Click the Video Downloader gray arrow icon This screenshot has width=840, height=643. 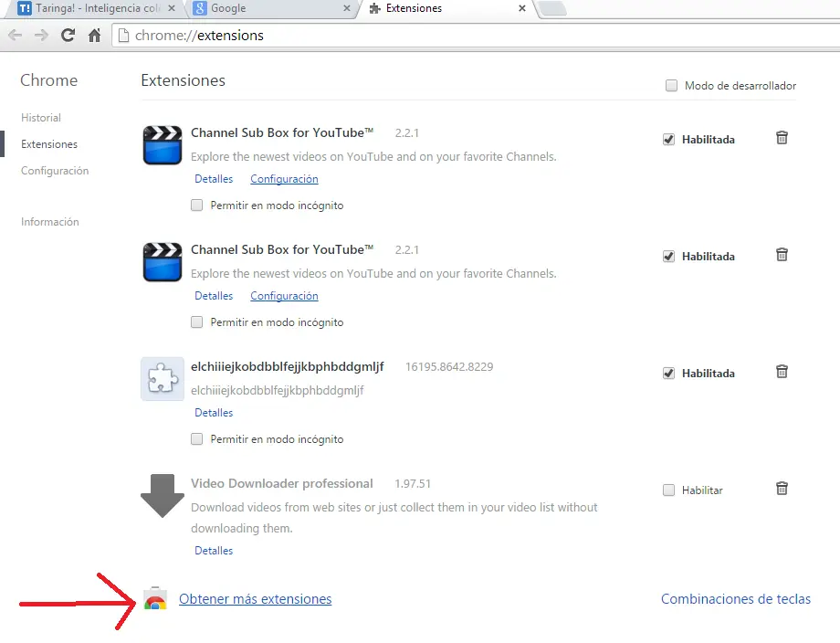(163, 496)
